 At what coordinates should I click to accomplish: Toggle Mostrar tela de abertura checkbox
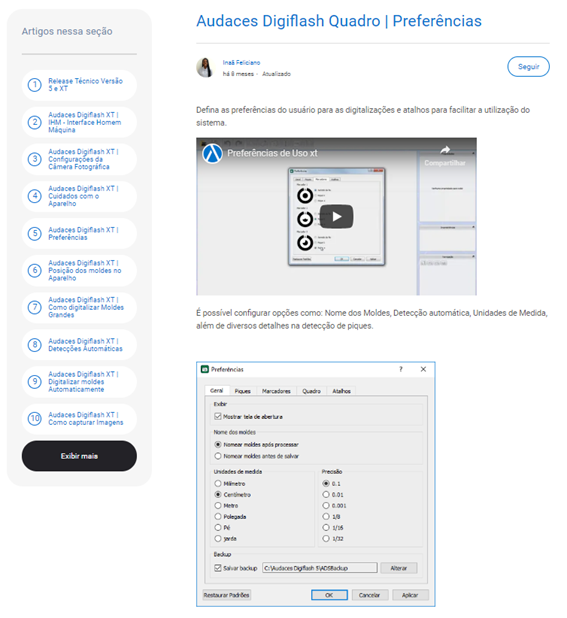click(x=218, y=416)
